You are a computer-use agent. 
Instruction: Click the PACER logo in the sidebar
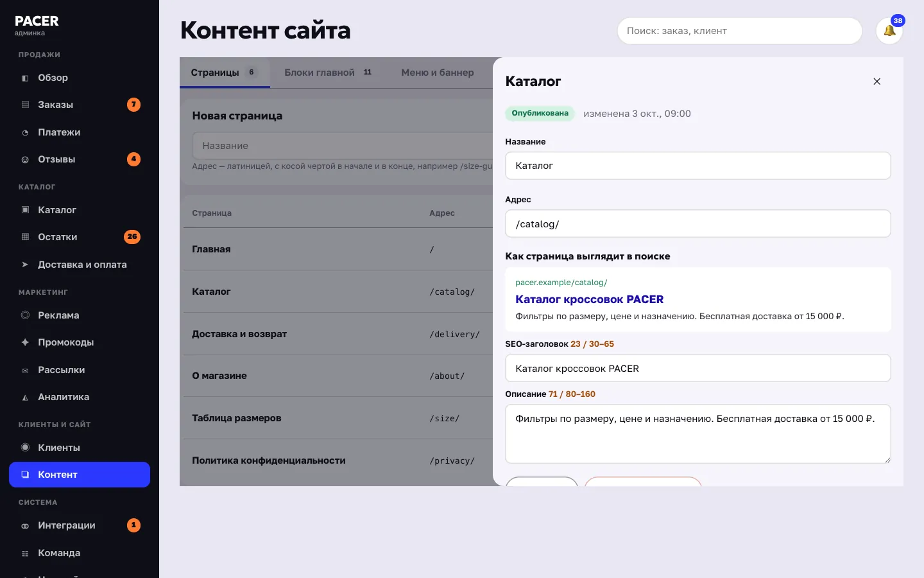[37, 21]
